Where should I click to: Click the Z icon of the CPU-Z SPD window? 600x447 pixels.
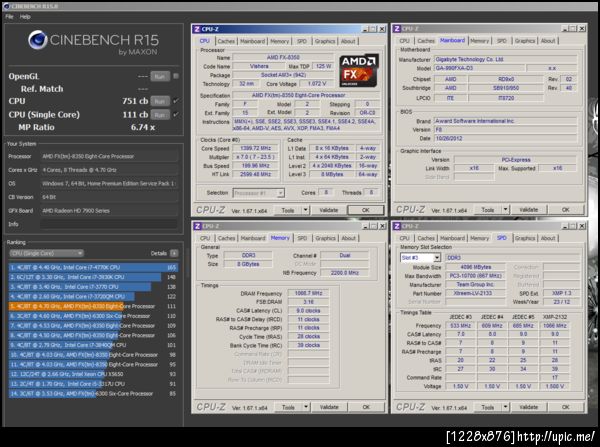pos(397,226)
